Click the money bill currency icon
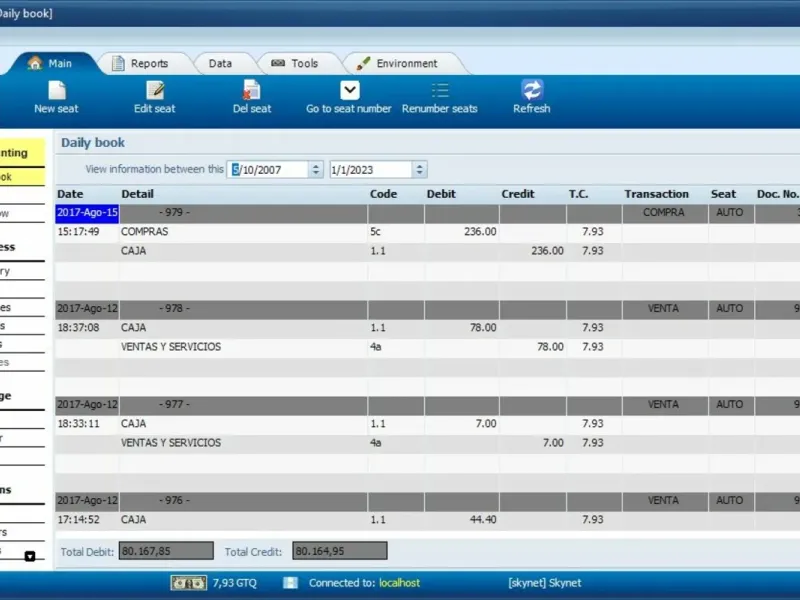The width and height of the screenshot is (800, 600). (189, 583)
